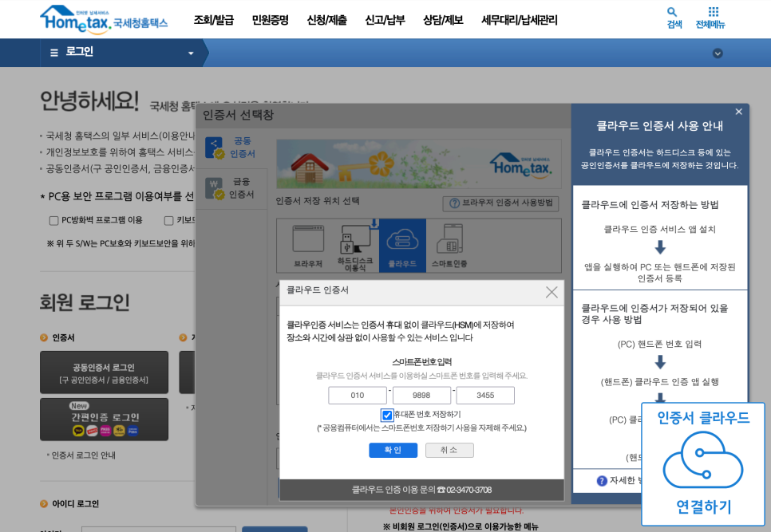
Task: Expand the circular chevron on blue bar
Action: coord(718,53)
